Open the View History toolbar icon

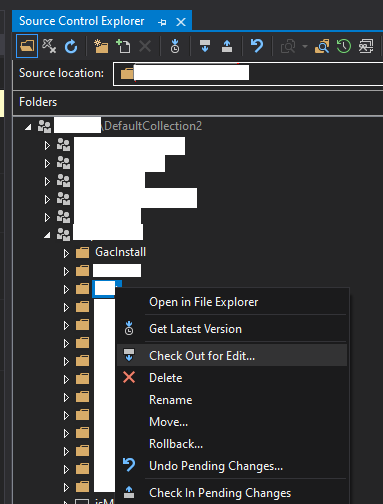[344, 46]
